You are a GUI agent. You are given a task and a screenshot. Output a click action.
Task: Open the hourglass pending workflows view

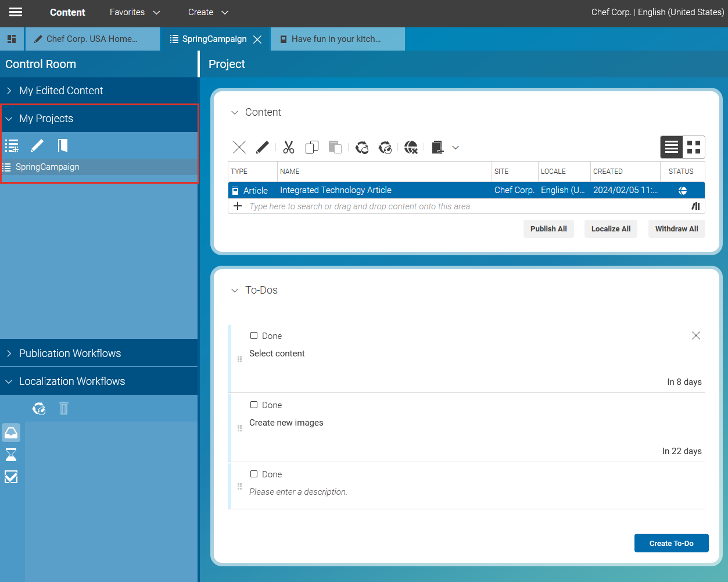click(11, 455)
